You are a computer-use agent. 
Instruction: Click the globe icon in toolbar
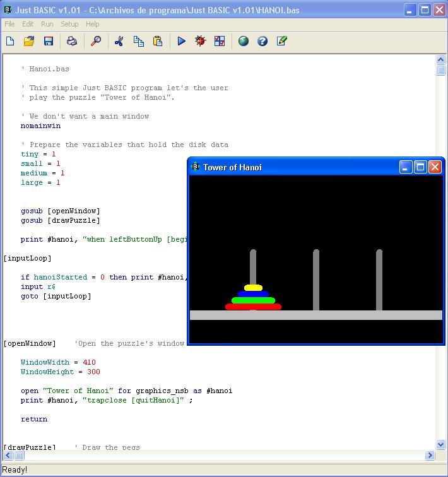244,41
